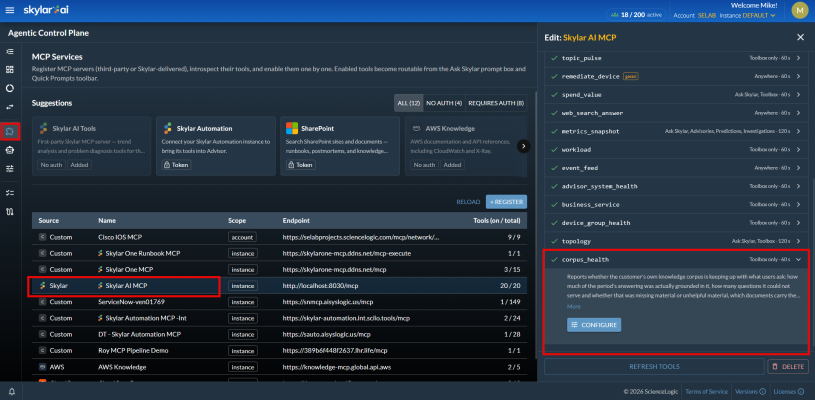Show next suggestions with the carousel arrow

523,146
